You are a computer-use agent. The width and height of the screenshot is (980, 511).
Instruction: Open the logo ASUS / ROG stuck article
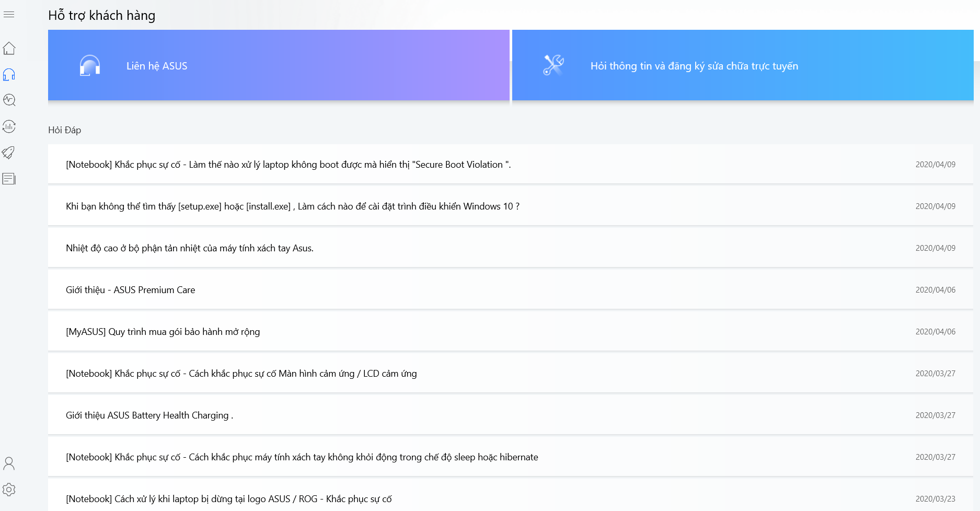click(x=511, y=495)
